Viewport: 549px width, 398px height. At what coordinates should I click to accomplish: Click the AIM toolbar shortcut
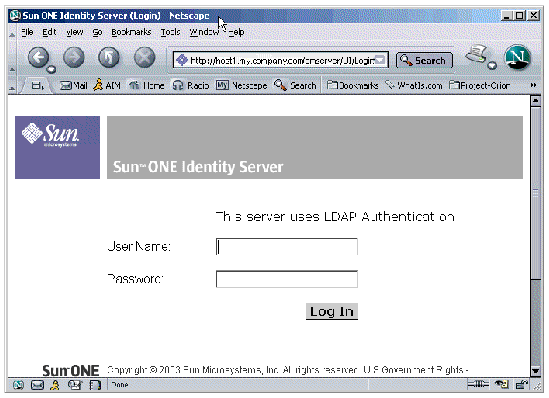coord(107,85)
